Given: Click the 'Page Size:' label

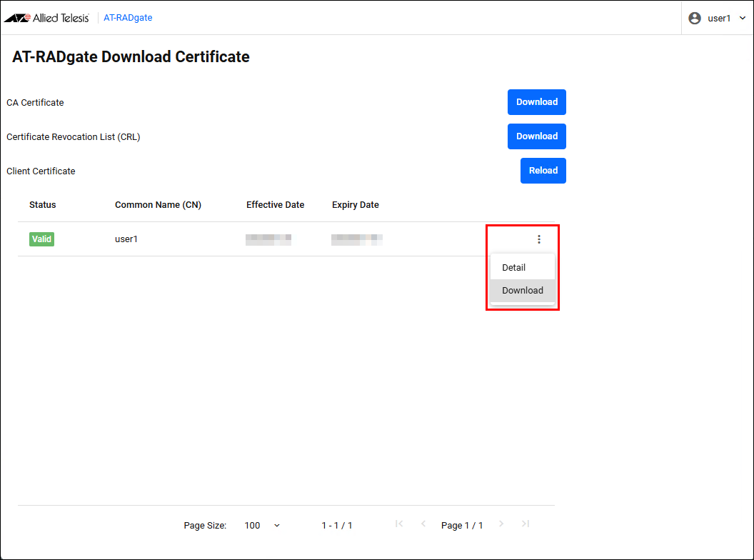Looking at the screenshot, I should pyautogui.click(x=205, y=526).
